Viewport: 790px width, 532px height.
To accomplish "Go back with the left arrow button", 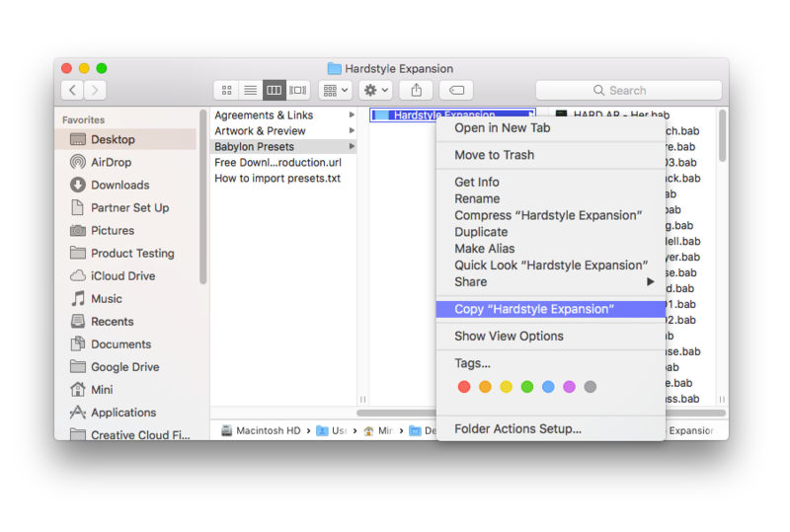I will coord(72,90).
